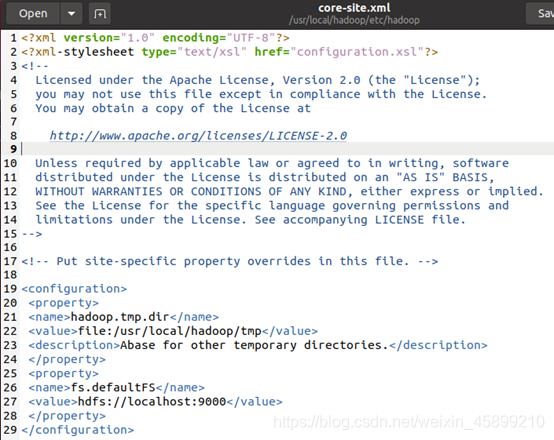
Task: Click line number 18 in the gutter
Action: (10, 275)
